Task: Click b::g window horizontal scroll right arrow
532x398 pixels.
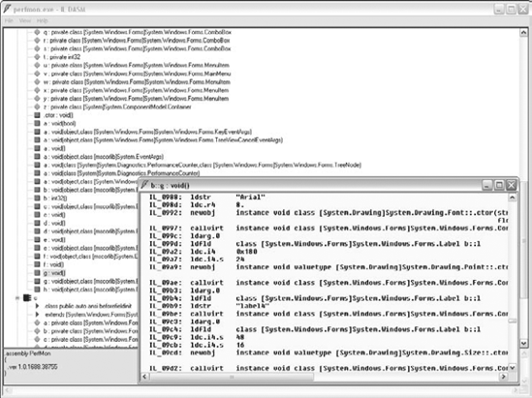Action: pos(504,377)
